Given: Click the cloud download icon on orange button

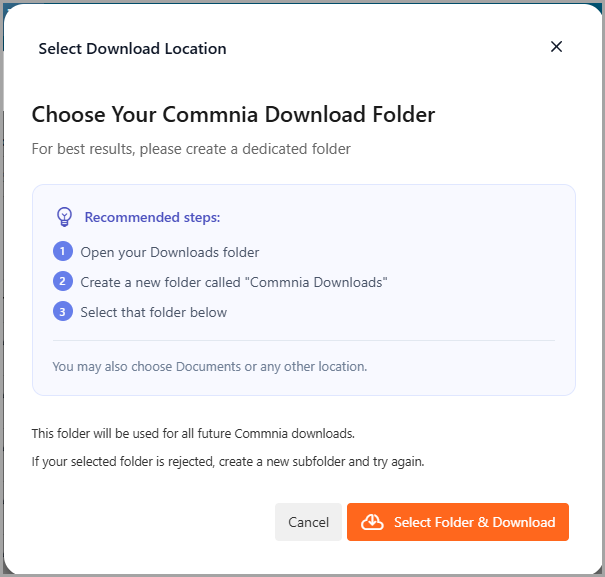Looking at the screenshot, I should tap(372, 522).
